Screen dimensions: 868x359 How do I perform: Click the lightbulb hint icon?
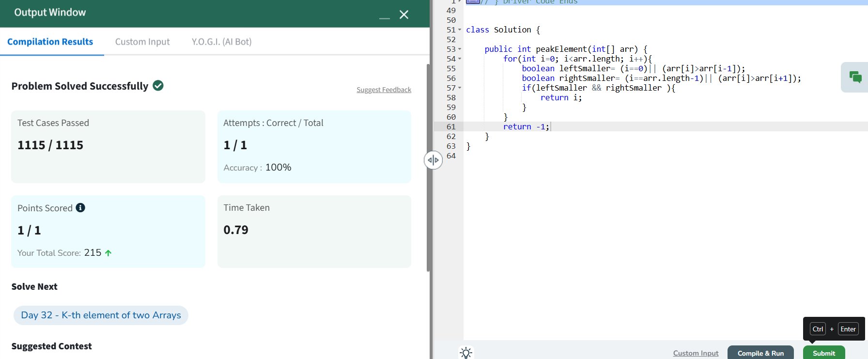tap(466, 353)
